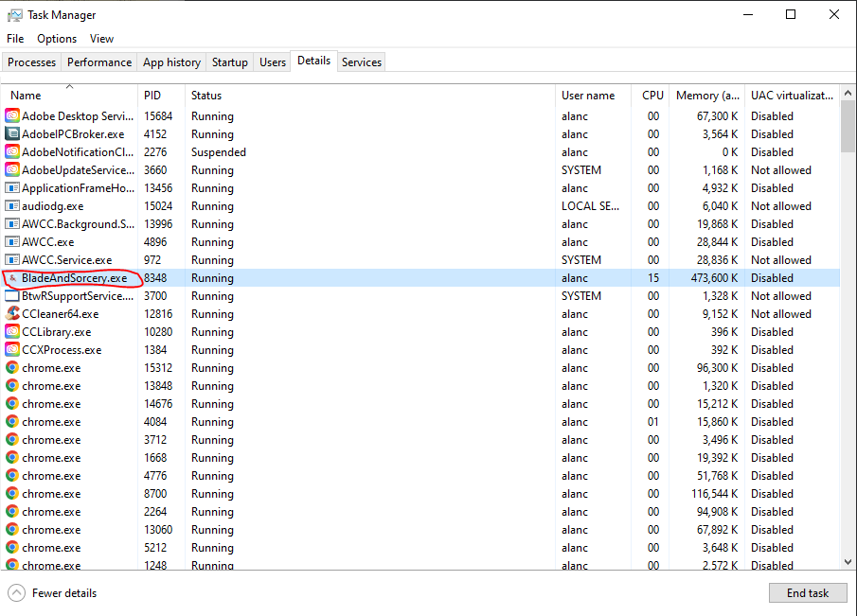Select the CCleaner64.exe process name
The width and height of the screenshot is (857, 616).
coord(60,314)
